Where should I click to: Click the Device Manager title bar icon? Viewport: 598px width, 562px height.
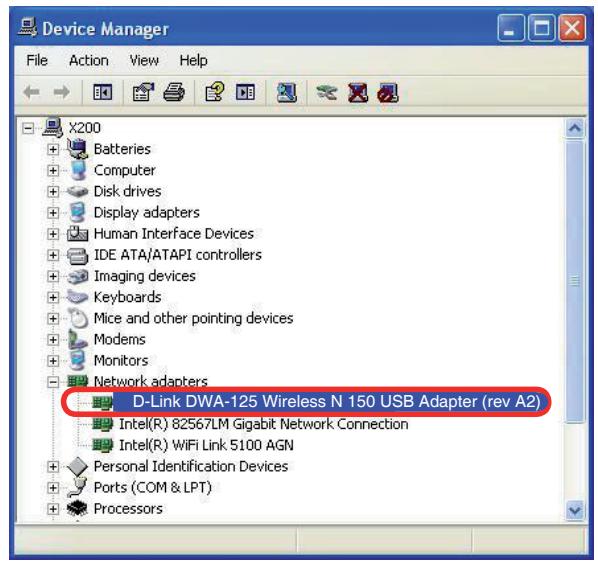(27, 28)
